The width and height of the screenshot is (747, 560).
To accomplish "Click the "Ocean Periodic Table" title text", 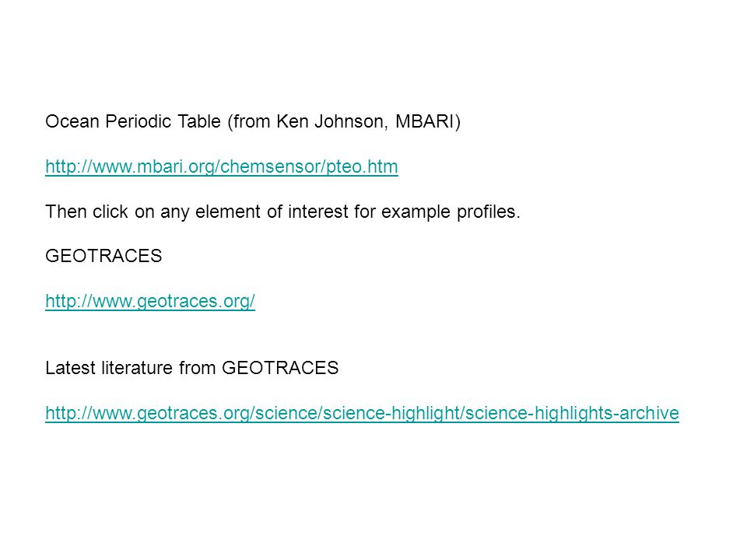I will tap(133, 121).
